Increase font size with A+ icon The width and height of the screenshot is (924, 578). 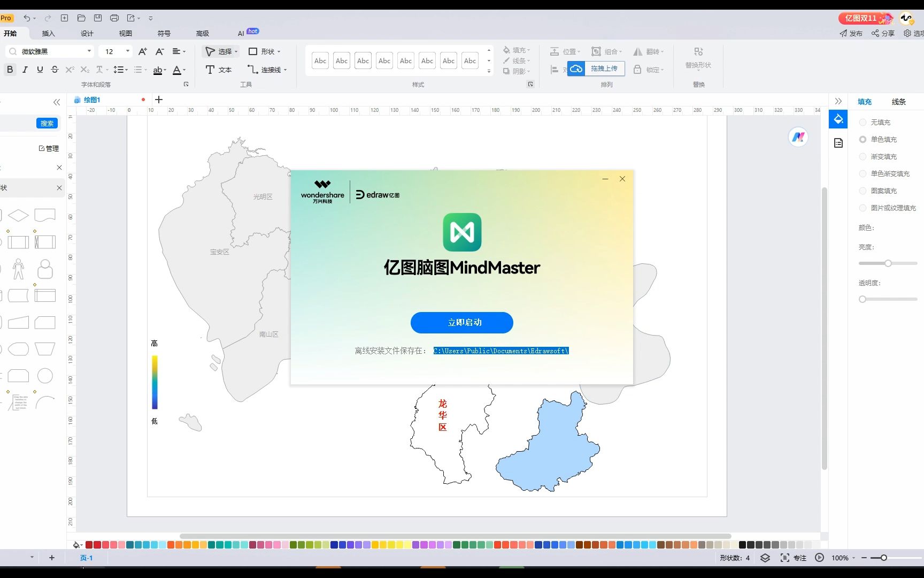click(x=142, y=51)
